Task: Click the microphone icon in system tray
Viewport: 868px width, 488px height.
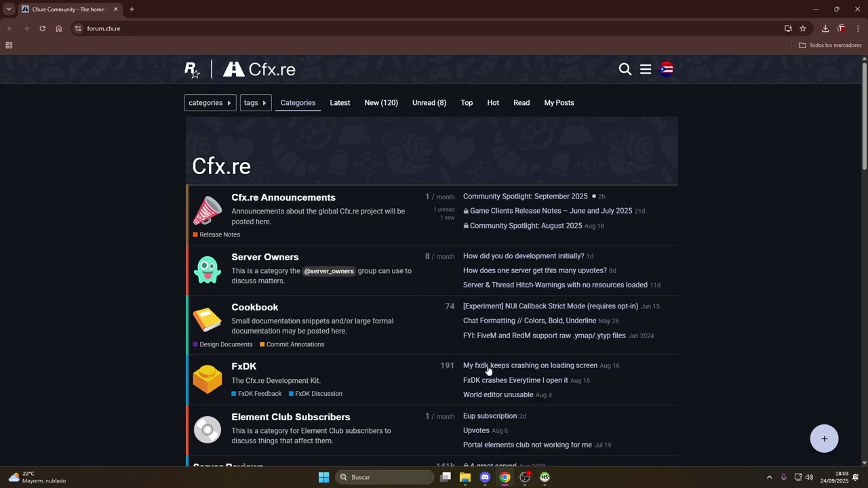Action: (784, 477)
